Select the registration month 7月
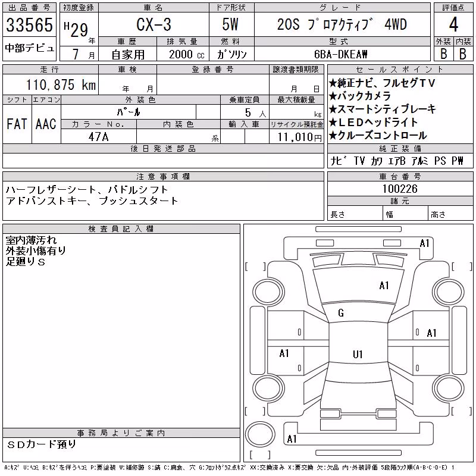Screen dimensions: 476x476 point(83,54)
